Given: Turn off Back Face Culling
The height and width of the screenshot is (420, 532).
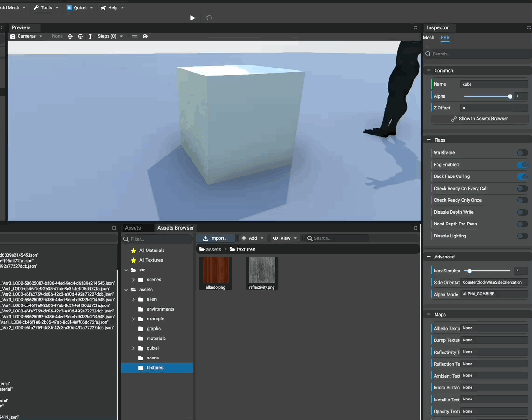Looking at the screenshot, I should [522, 176].
